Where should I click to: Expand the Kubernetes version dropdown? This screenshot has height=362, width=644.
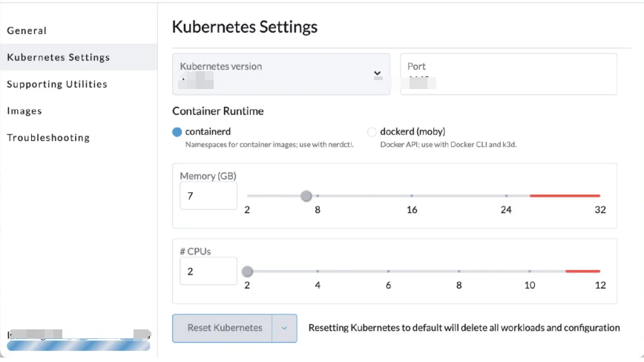[280, 73]
